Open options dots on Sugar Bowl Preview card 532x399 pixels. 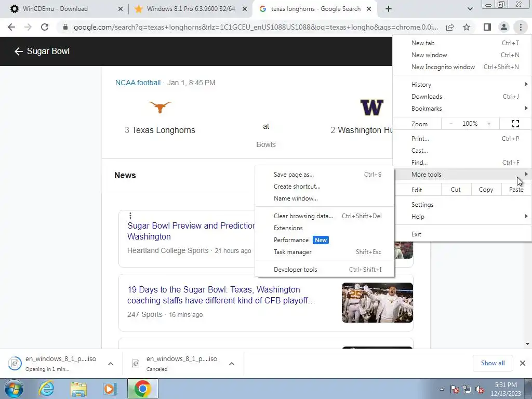coord(130,216)
